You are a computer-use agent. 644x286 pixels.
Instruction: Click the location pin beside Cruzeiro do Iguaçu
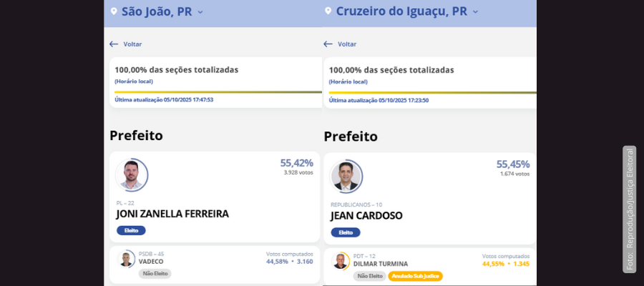pos(328,11)
